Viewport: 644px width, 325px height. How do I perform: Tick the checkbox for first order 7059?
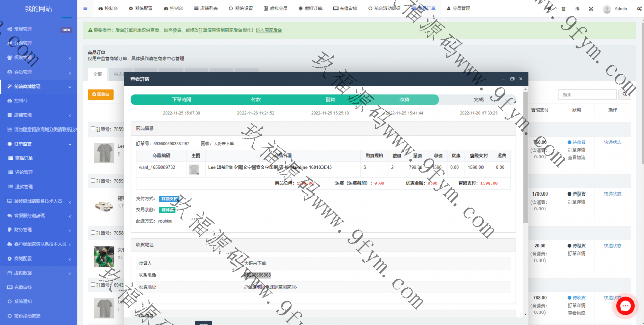(x=93, y=129)
